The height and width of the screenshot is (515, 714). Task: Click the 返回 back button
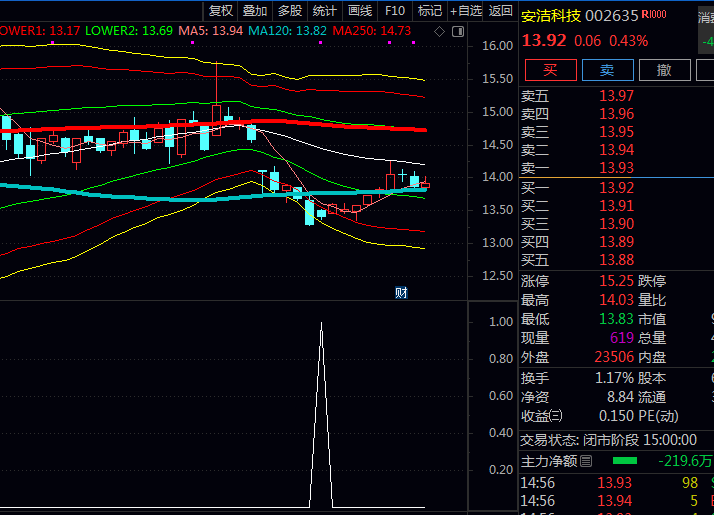(501, 11)
